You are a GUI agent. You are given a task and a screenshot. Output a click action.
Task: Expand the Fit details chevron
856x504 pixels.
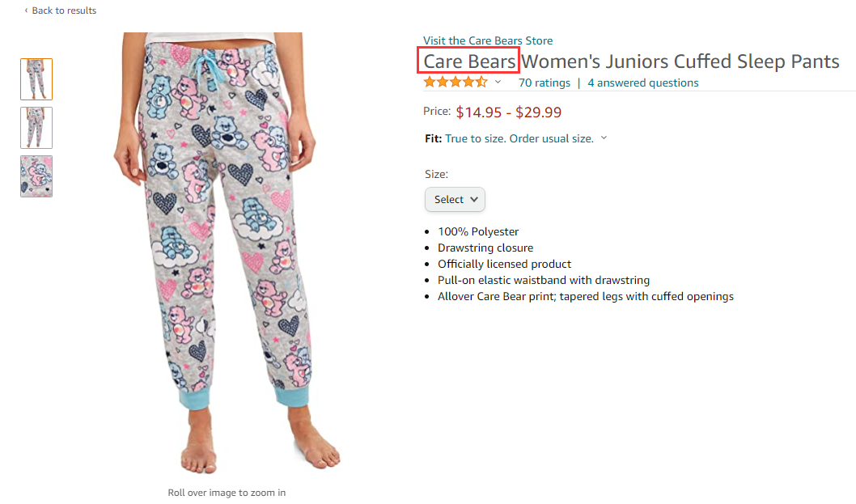[x=604, y=138]
